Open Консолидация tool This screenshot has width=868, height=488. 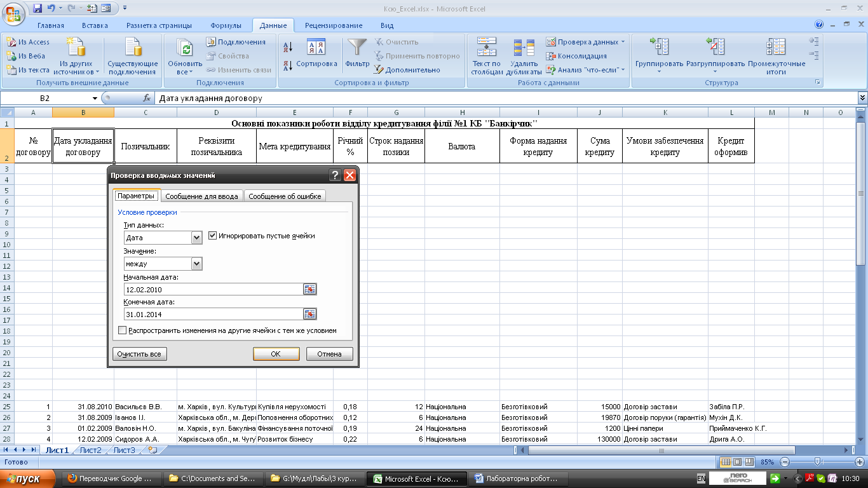(x=576, y=56)
